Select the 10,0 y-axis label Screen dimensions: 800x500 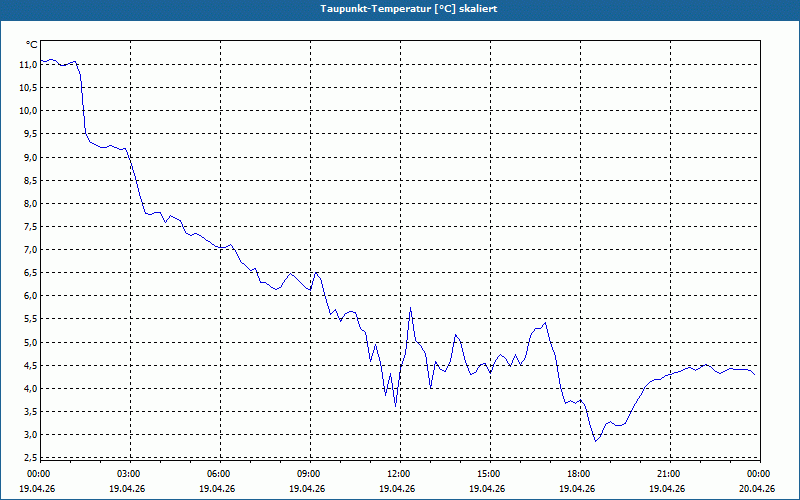[x=29, y=111]
